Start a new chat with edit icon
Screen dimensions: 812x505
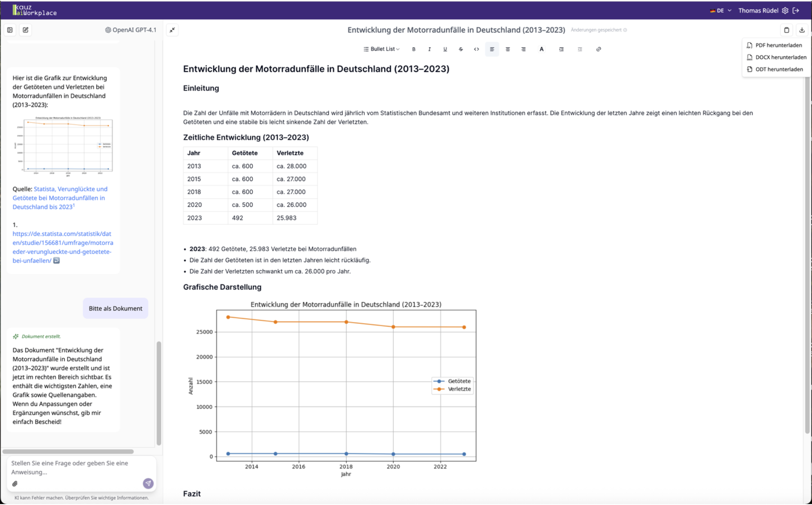25,30
